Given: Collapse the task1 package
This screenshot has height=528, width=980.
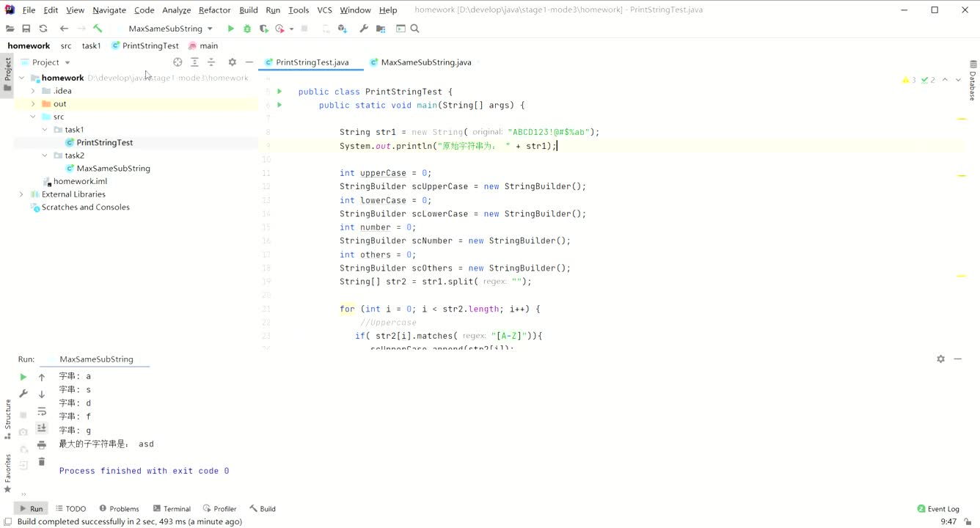Looking at the screenshot, I should tap(45, 130).
